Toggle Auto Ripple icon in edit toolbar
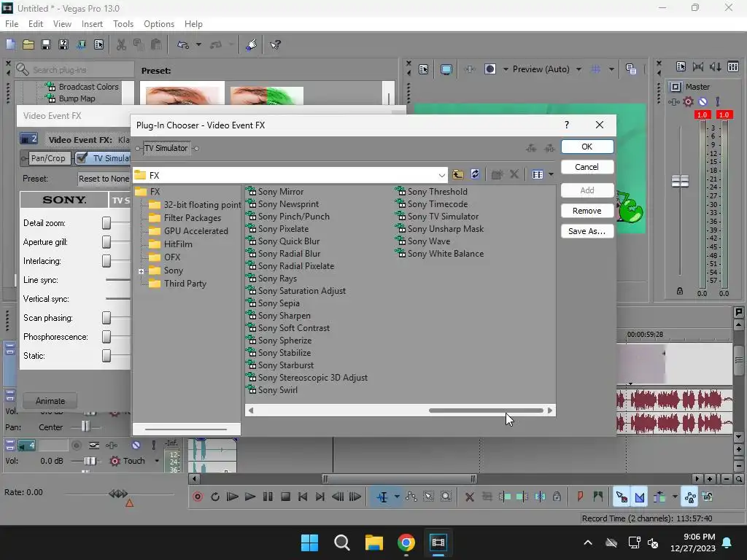Screen dimensions: 747x560 tap(659, 497)
